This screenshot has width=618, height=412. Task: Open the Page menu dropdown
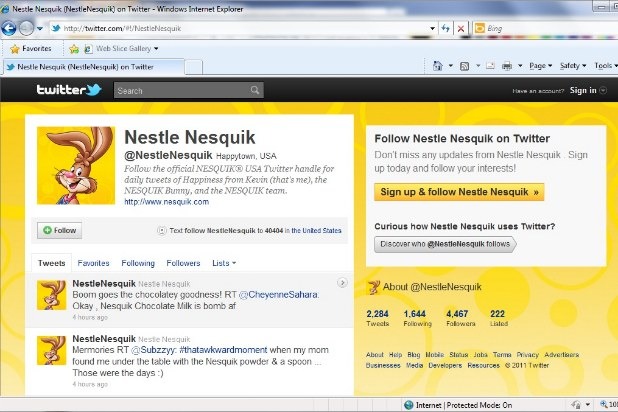(540, 66)
